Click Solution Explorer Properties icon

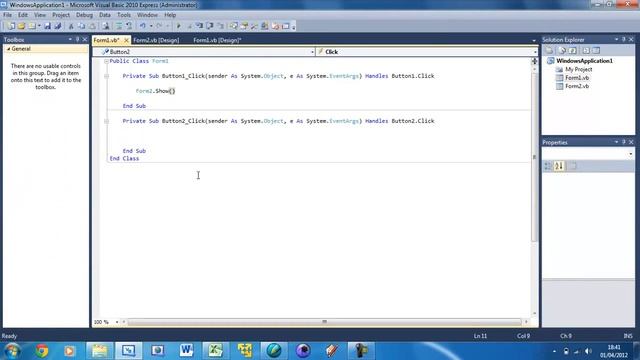(549, 51)
